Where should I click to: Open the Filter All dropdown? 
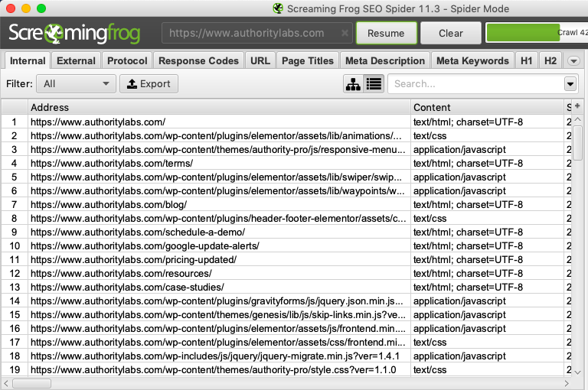76,83
